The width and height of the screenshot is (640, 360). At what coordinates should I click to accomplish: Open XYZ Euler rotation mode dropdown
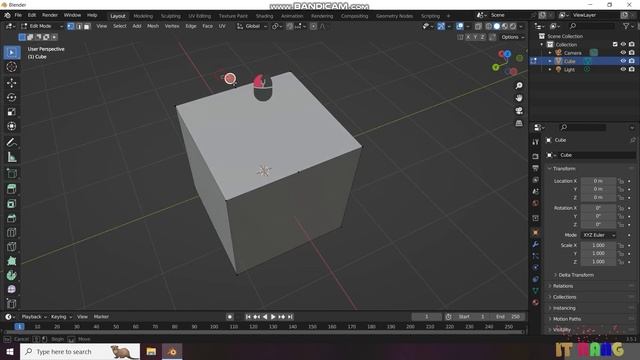(x=598, y=235)
